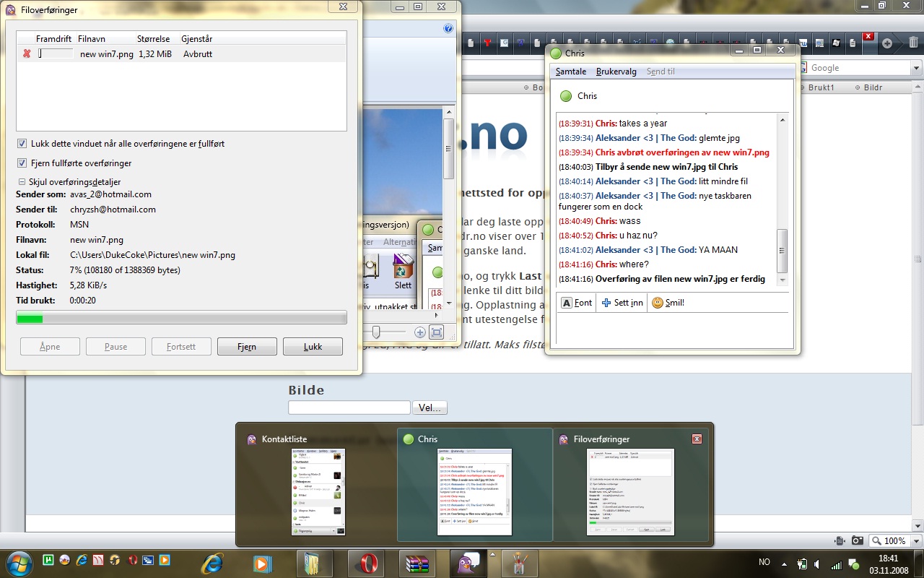Open Windows Explorer from the taskbar

(315, 563)
